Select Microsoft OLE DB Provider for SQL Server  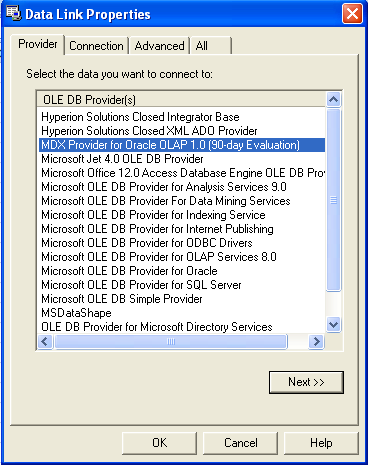[x=141, y=285]
